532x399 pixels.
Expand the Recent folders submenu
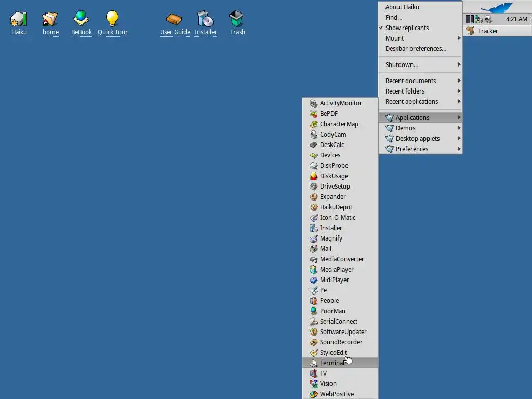(x=420, y=91)
